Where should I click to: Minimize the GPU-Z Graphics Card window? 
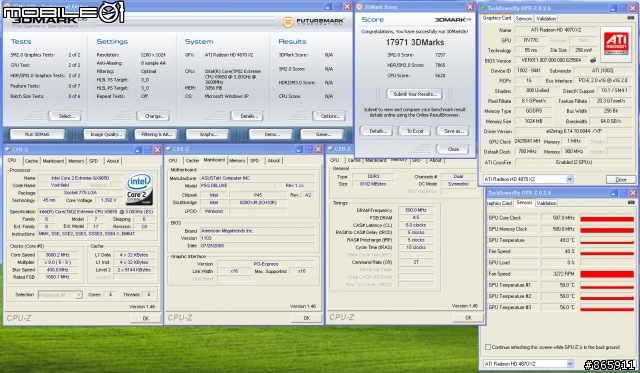click(x=613, y=8)
